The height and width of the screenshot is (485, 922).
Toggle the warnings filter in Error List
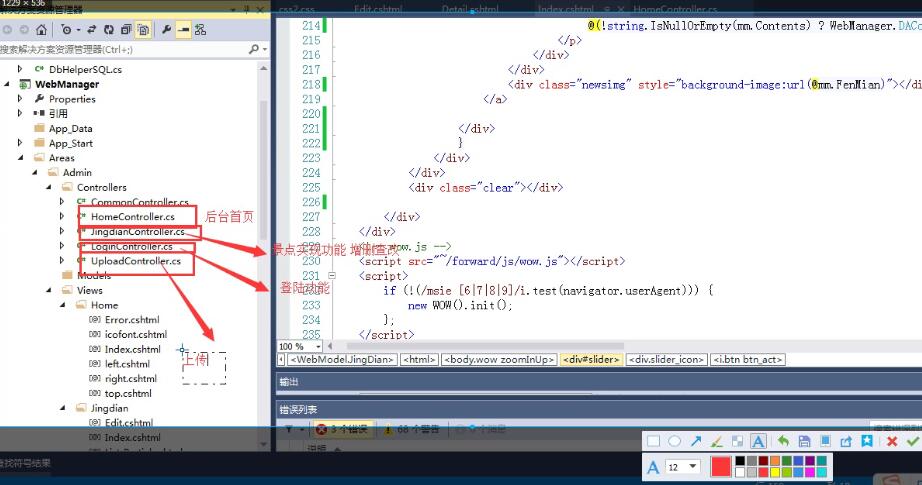coord(412,429)
